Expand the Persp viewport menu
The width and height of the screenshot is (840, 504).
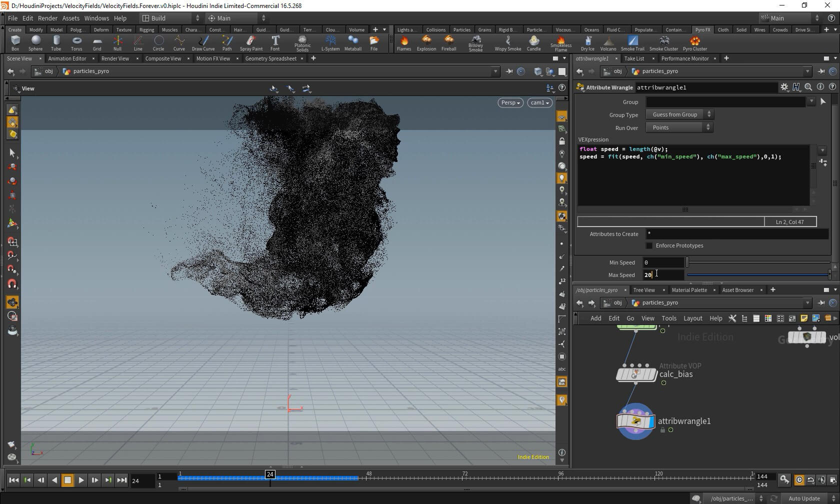(510, 102)
